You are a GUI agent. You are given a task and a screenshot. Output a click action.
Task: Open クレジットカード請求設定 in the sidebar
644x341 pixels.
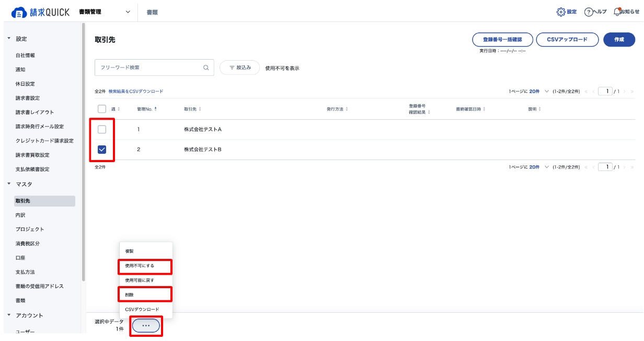(x=44, y=141)
